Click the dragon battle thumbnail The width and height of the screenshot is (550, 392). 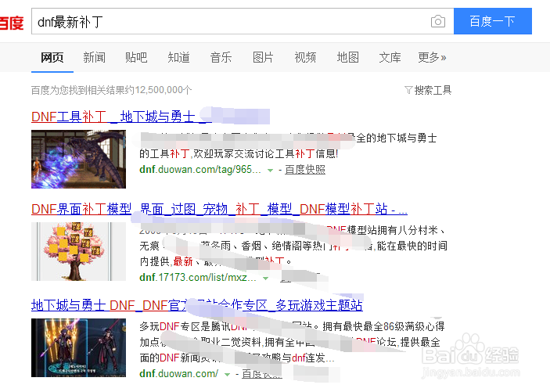coord(78,159)
